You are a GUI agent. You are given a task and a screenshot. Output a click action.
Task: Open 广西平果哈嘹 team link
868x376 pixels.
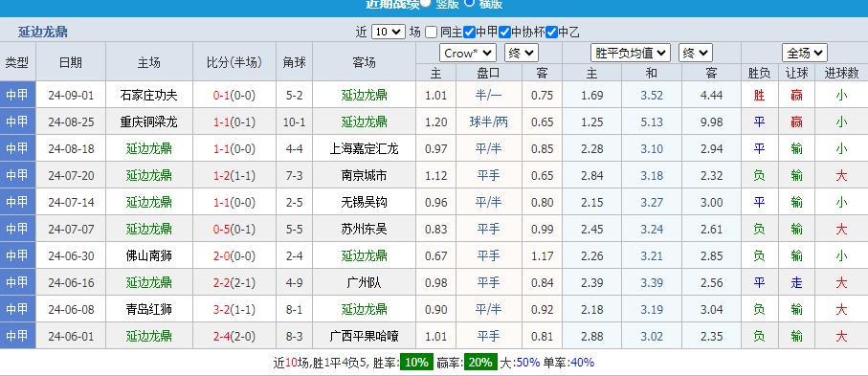click(364, 336)
